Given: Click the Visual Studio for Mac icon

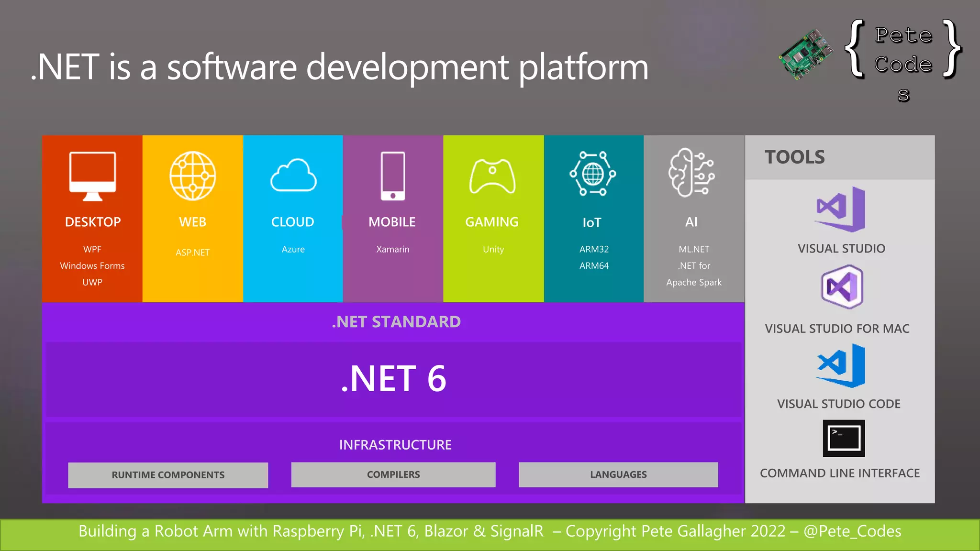Looking at the screenshot, I should point(842,287).
